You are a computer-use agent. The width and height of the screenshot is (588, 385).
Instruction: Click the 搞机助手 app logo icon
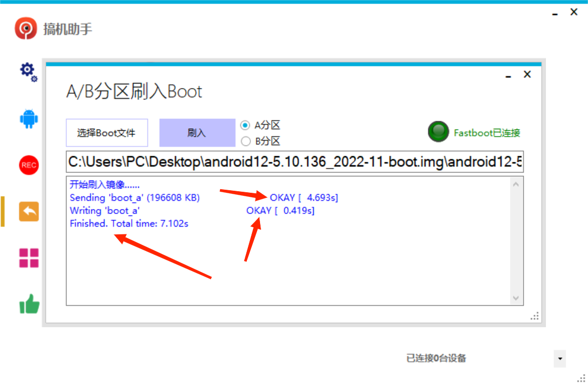25,28
